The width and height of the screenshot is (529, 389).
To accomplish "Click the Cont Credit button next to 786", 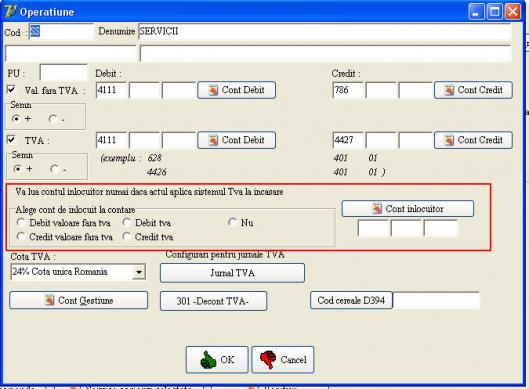I will [473, 90].
